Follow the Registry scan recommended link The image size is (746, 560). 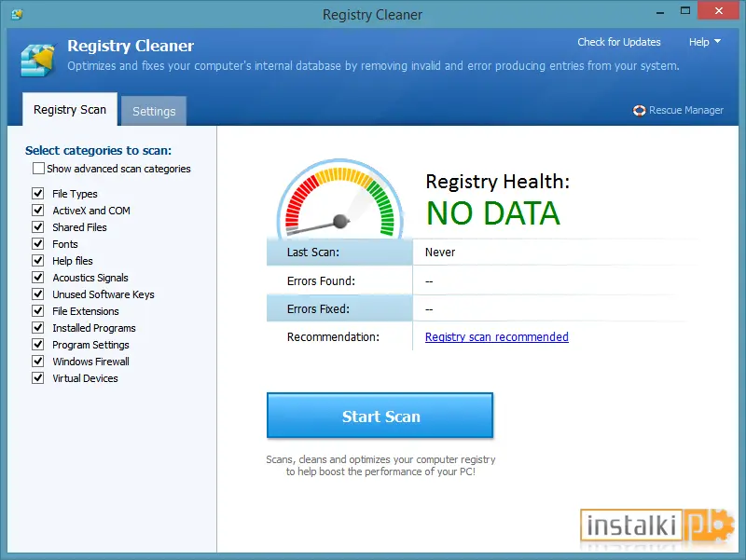(x=497, y=337)
